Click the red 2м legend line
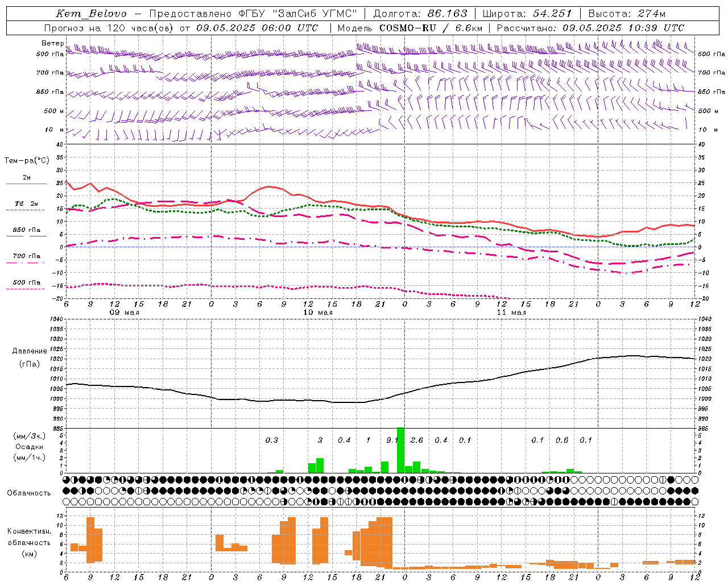Screen dimensions: 728x582 point(26,184)
